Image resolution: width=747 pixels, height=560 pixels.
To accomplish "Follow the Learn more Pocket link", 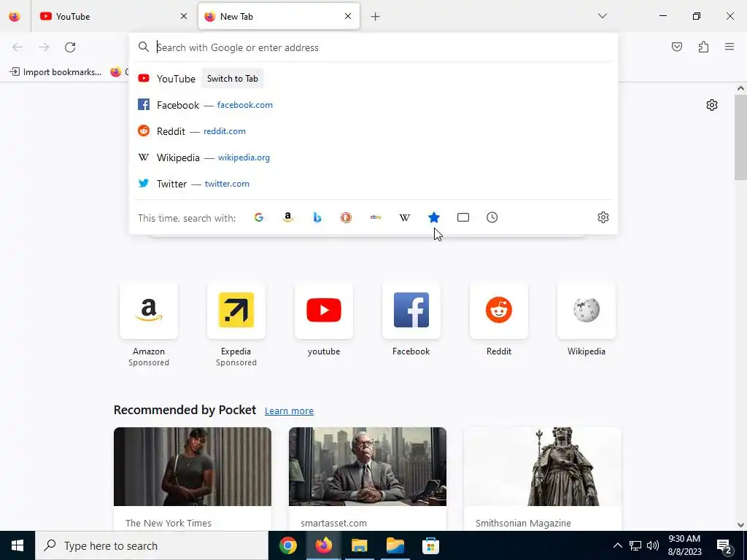I will click(x=289, y=411).
